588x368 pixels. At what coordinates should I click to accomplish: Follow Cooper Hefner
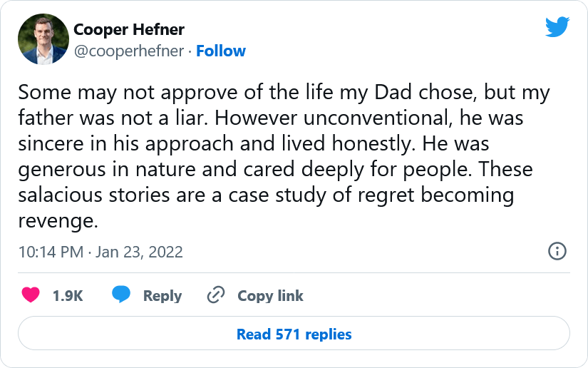coord(221,51)
